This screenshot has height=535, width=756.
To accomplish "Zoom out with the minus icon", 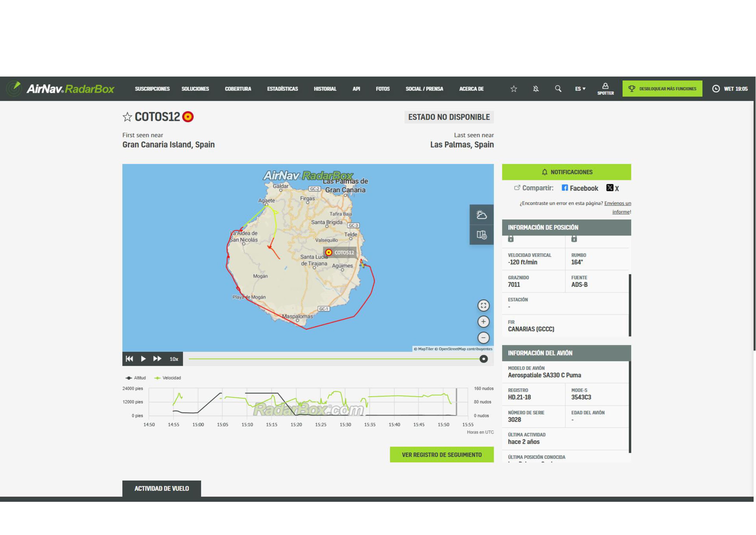I will [x=483, y=338].
